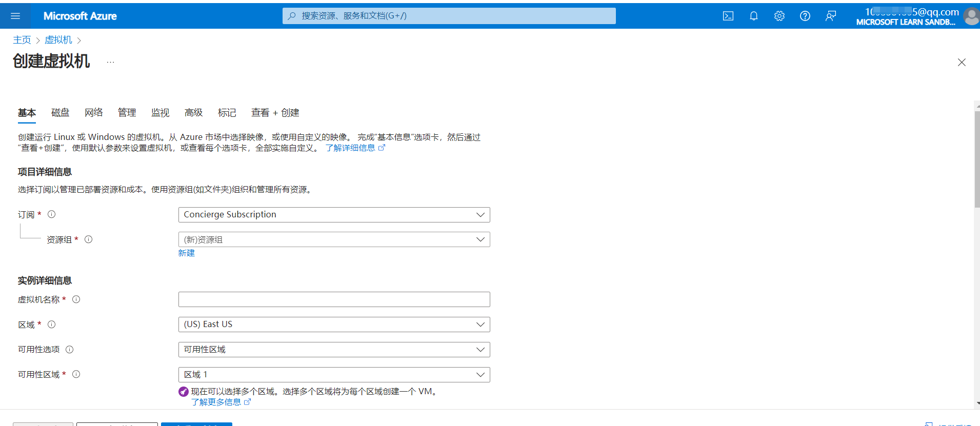Show info tooltip for 可用性选项

(x=69, y=350)
